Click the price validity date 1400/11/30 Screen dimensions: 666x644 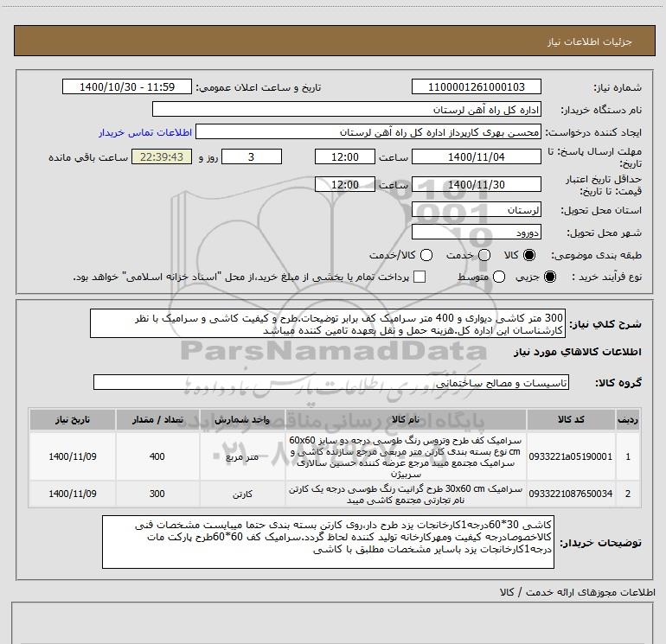click(476, 185)
